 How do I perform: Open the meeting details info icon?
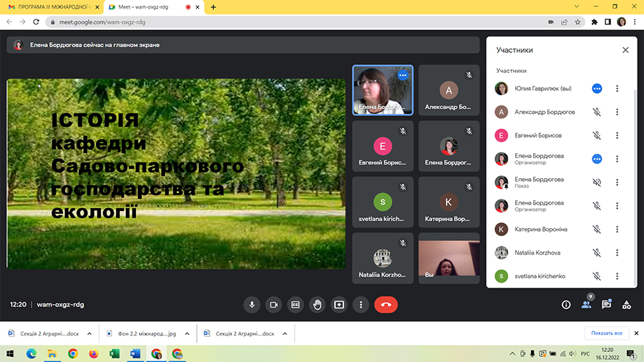pyautogui.click(x=566, y=304)
